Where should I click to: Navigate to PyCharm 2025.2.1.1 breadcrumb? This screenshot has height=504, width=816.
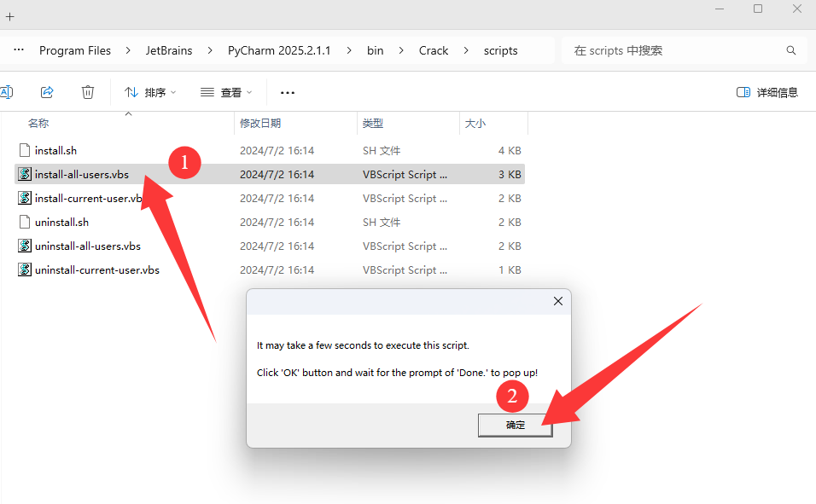click(x=279, y=50)
